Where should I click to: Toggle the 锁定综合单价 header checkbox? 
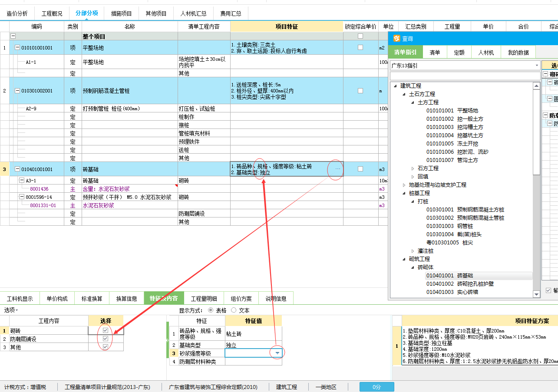tap(360, 36)
